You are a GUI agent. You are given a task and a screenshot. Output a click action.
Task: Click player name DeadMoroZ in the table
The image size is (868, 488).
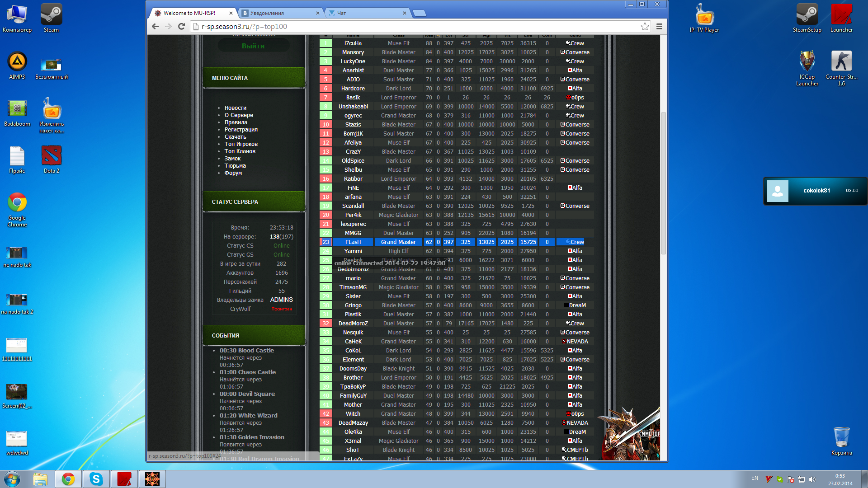pyautogui.click(x=353, y=324)
